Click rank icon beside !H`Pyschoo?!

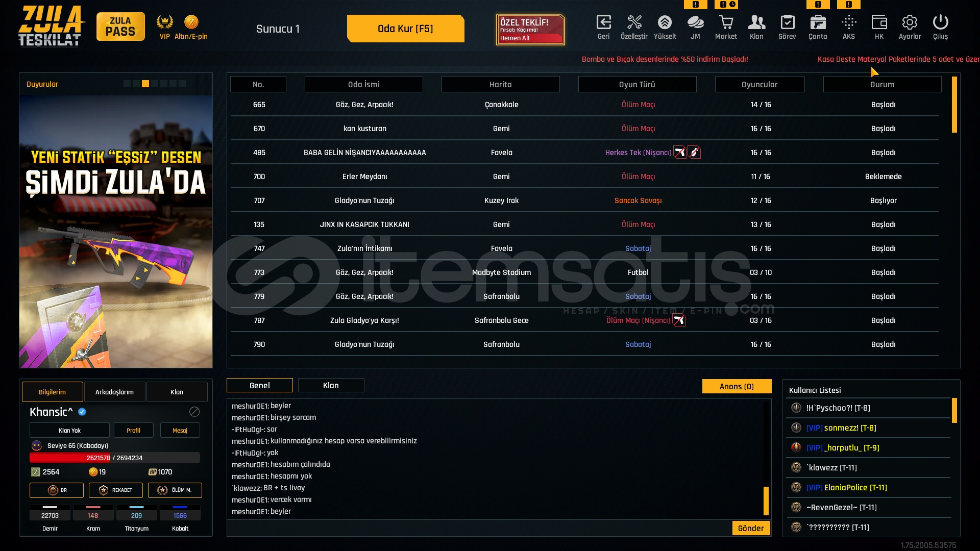click(x=796, y=408)
